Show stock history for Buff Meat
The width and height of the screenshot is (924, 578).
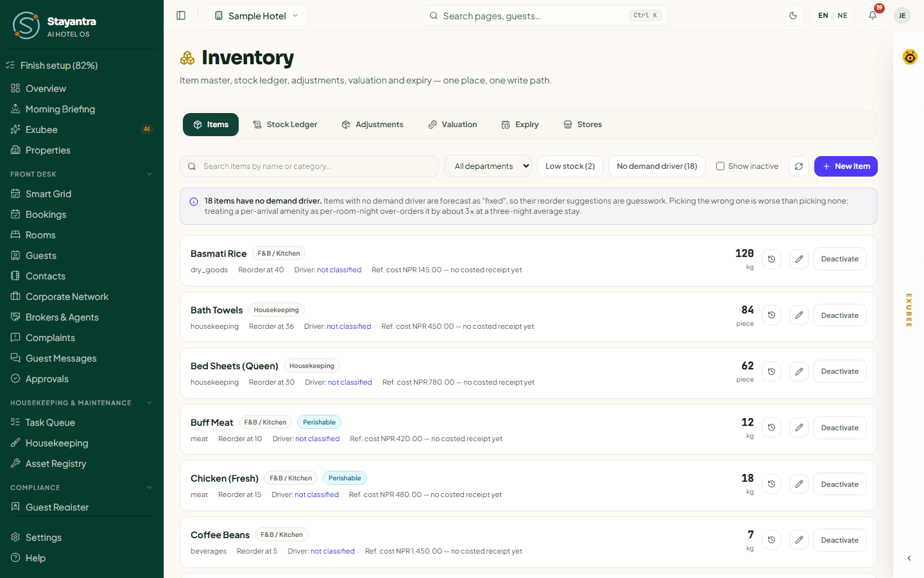(772, 428)
